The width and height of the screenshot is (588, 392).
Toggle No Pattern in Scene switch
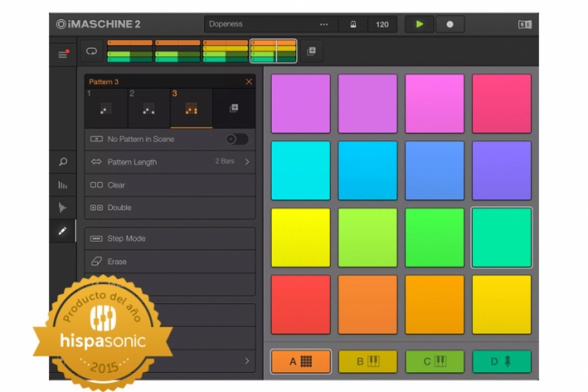[236, 139]
